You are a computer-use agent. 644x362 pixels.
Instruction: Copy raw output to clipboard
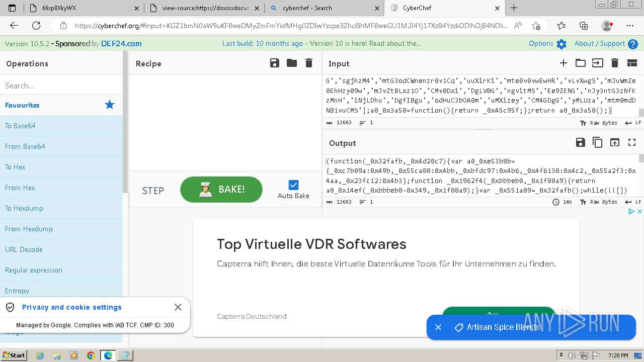click(x=597, y=143)
